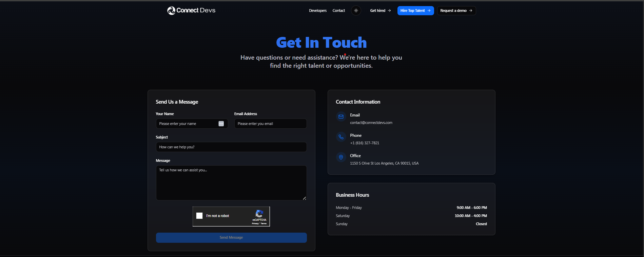
Task: Focus the Email Address input field
Action: 271,124
